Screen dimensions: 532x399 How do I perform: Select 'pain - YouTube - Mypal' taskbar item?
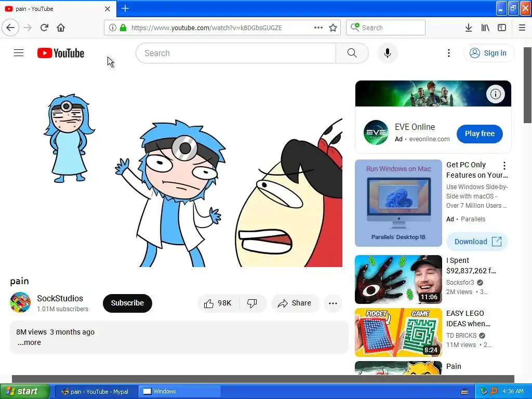tap(96, 392)
